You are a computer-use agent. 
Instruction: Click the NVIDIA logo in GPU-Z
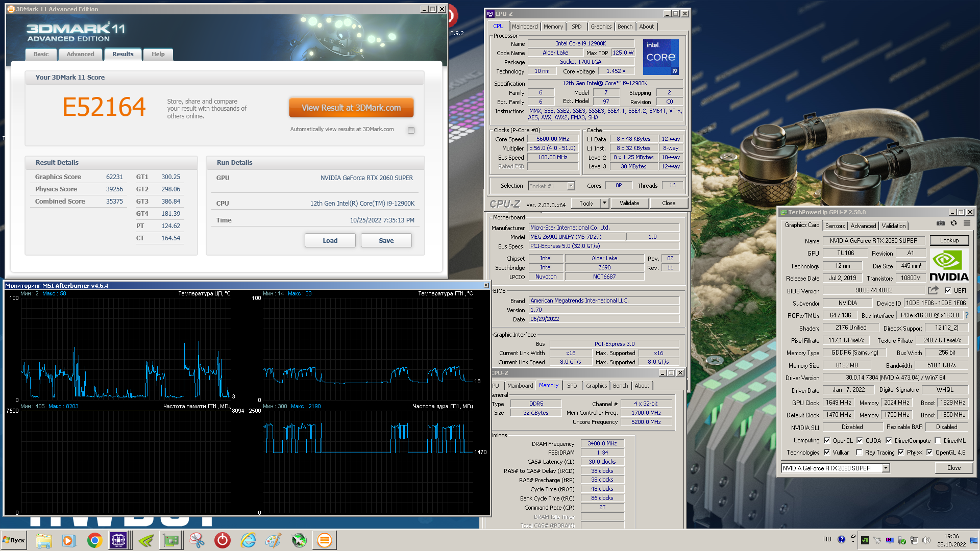[949, 266]
